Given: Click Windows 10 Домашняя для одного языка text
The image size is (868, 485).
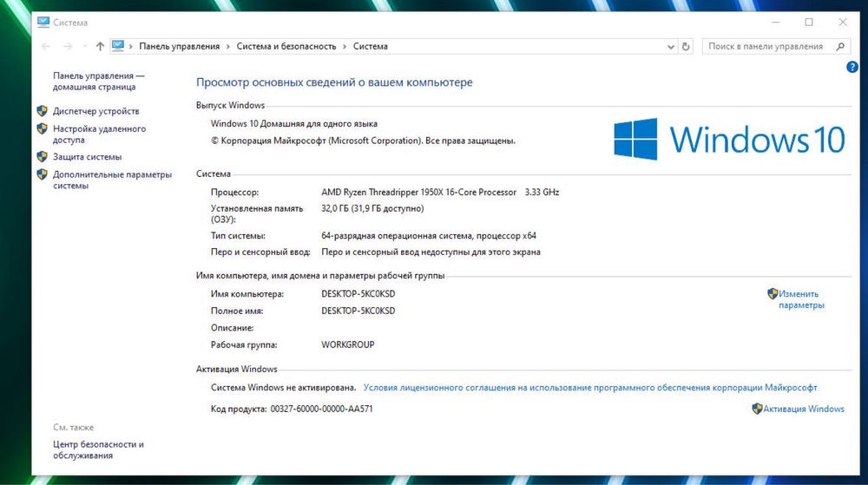Looking at the screenshot, I should (x=294, y=124).
